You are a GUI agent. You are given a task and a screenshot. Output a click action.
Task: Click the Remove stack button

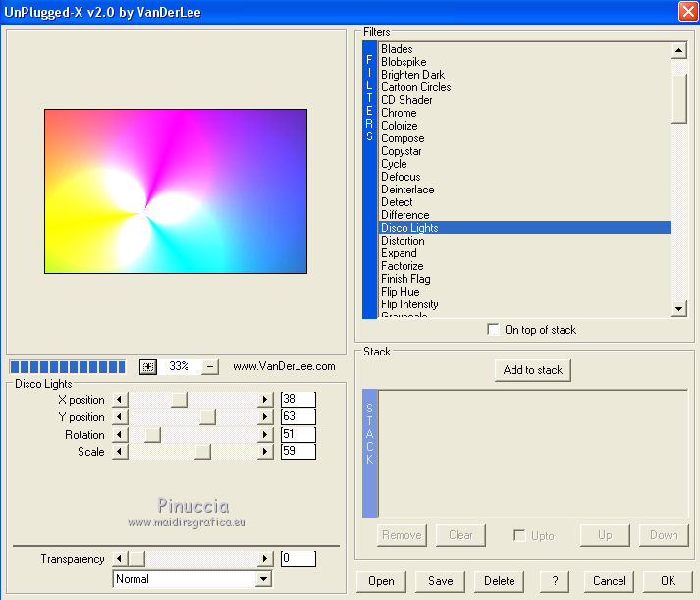click(x=402, y=535)
